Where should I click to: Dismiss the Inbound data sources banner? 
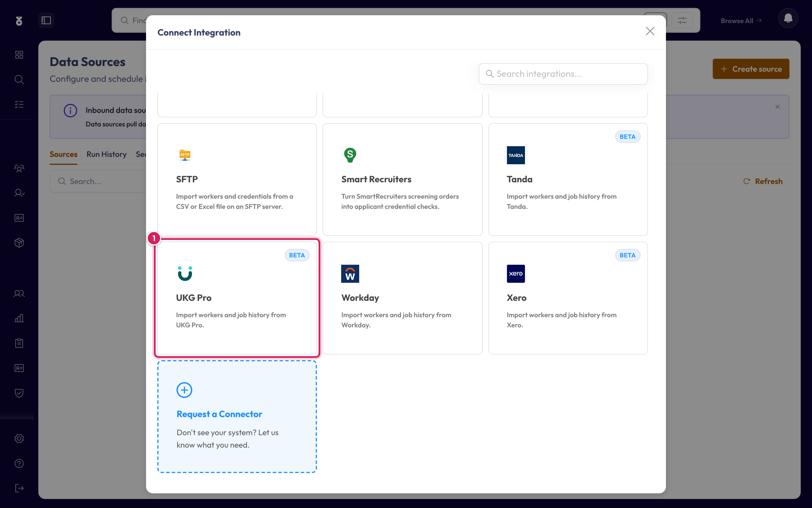point(777,107)
